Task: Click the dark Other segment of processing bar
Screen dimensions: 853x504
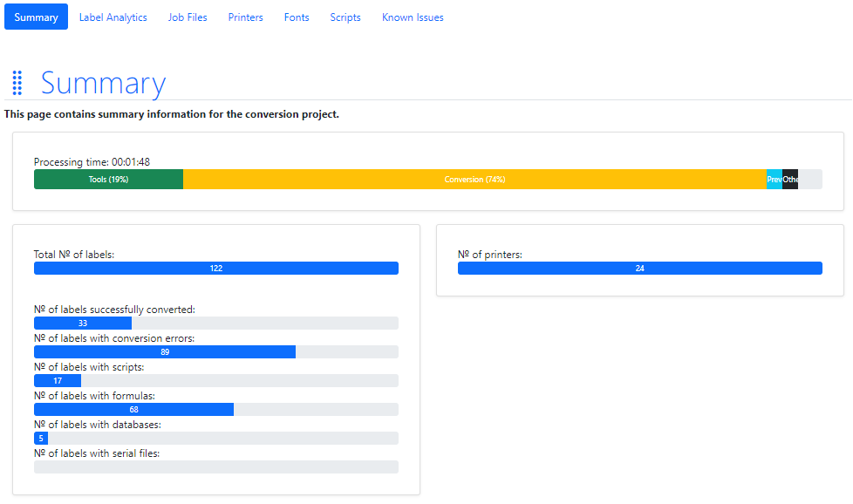Action: click(790, 180)
